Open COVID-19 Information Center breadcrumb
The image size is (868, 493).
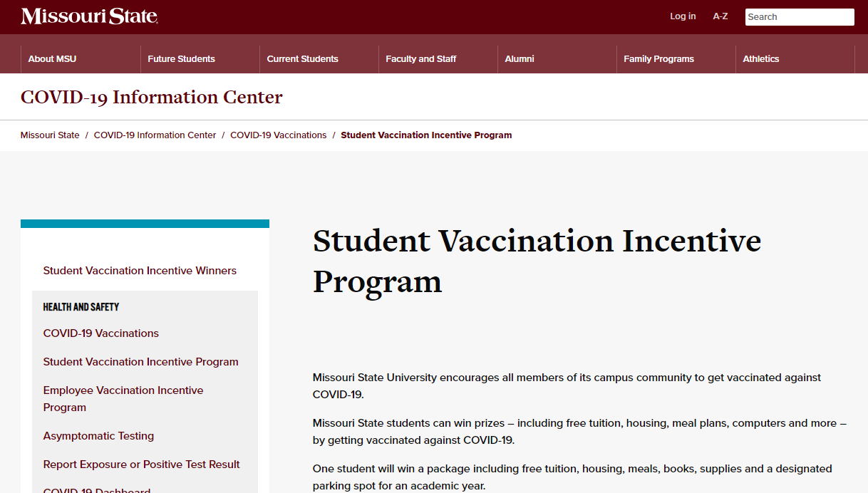[155, 135]
